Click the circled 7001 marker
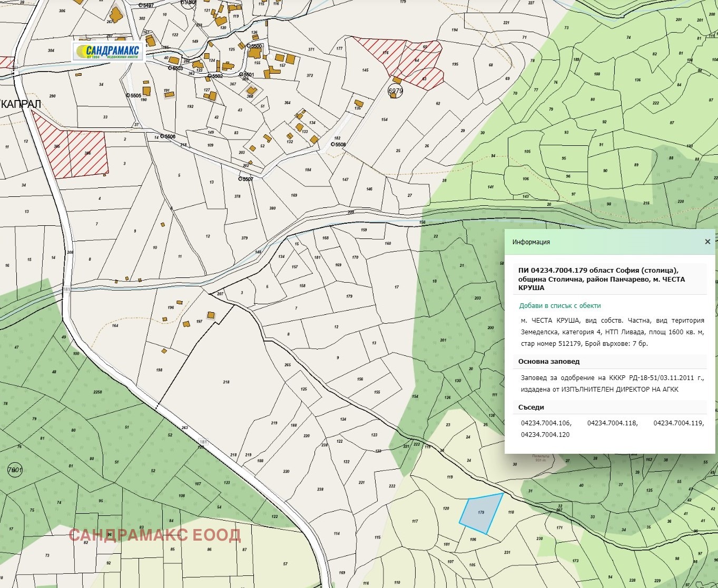This screenshot has height=588, width=718. coord(14,470)
